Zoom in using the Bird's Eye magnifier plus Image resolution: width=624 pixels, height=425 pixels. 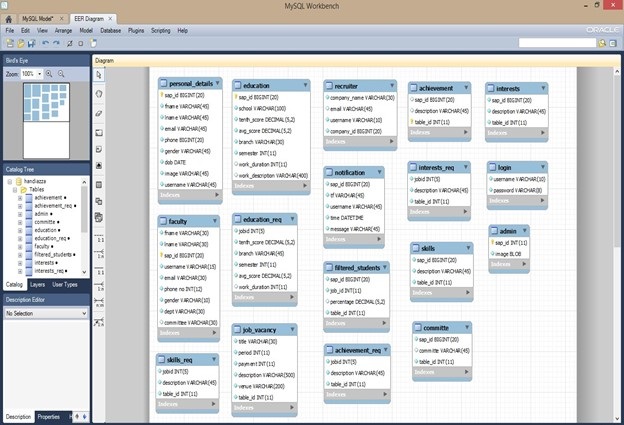[49, 74]
